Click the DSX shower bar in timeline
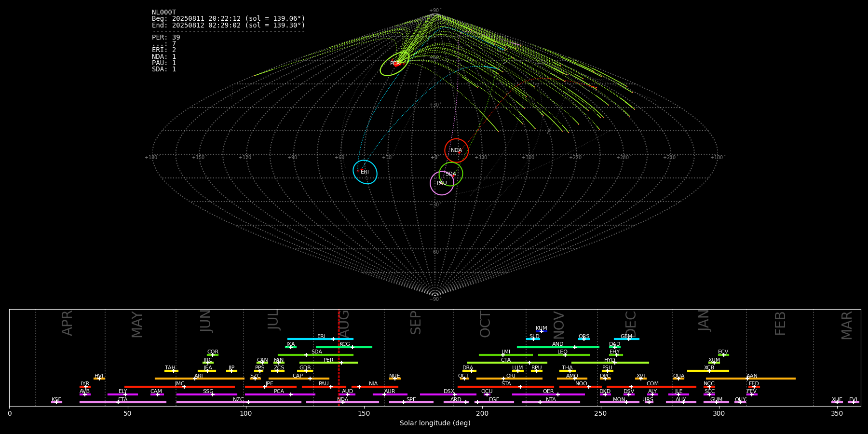The height and width of the screenshot is (434, 868). tap(448, 394)
